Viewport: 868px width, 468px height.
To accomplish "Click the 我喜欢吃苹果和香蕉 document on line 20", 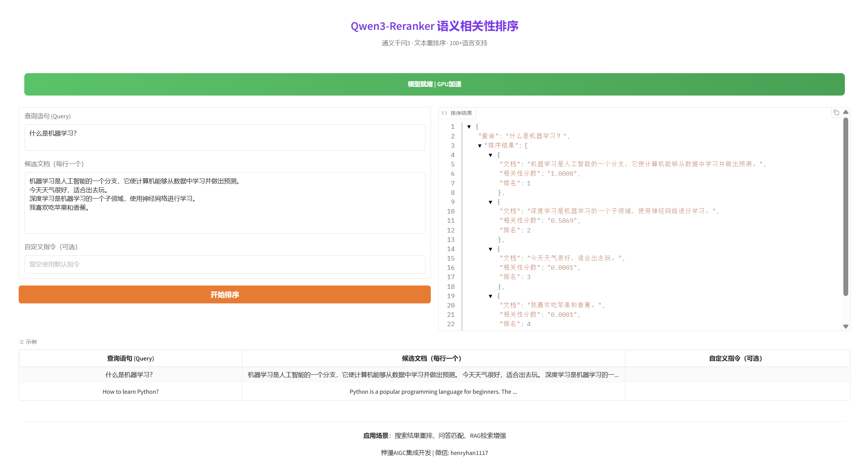I will pyautogui.click(x=564, y=305).
